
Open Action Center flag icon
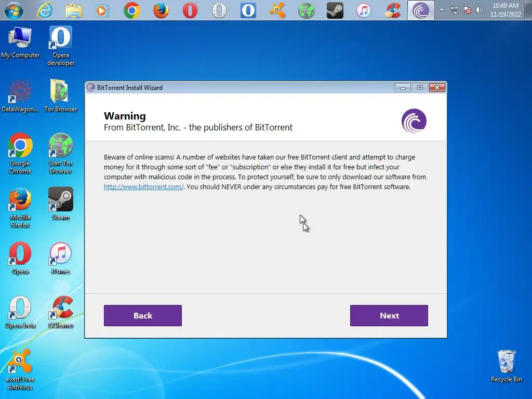(x=467, y=10)
